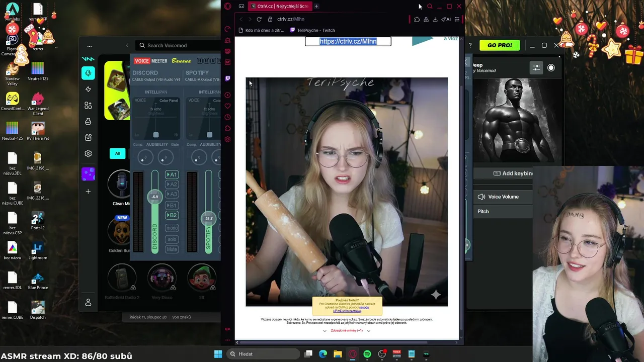The height and width of the screenshot is (362, 644).
Task: Open Twitch icon in Opera sidebar
Action: click(228, 78)
